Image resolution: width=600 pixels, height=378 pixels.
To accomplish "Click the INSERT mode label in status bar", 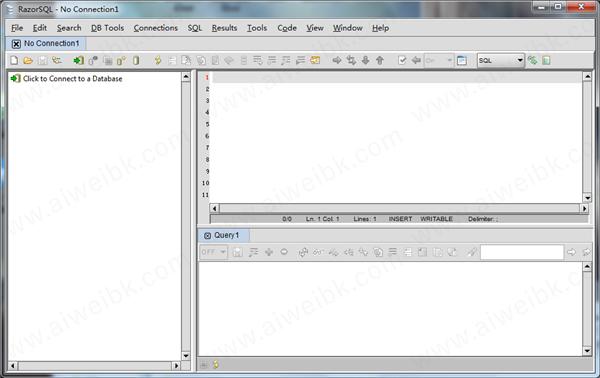I will point(400,219).
